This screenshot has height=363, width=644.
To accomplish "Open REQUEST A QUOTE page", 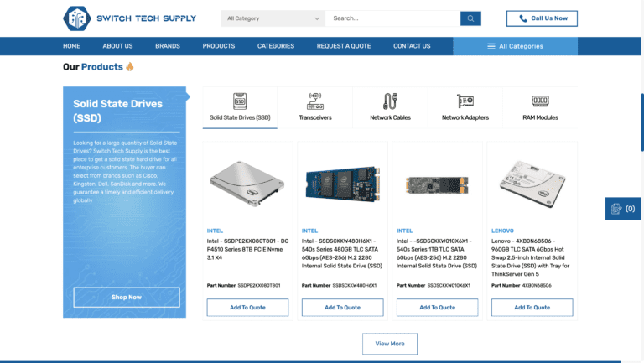I will click(x=343, y=46).
